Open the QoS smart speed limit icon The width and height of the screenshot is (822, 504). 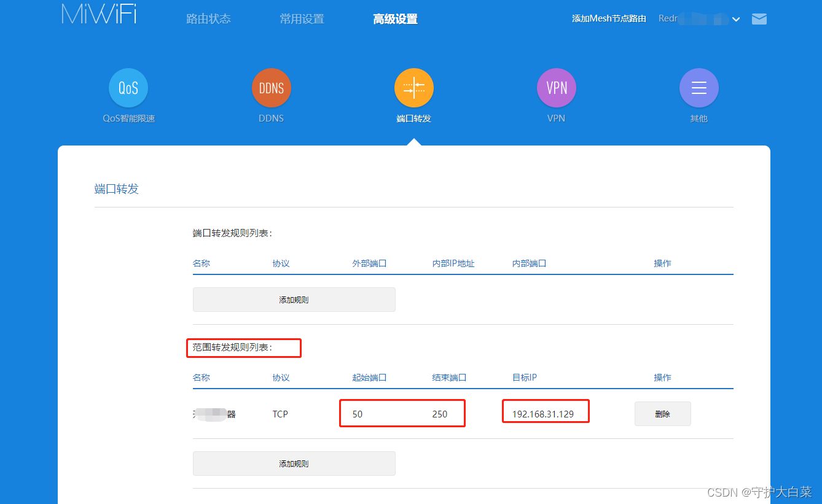(x=128, y=88)
